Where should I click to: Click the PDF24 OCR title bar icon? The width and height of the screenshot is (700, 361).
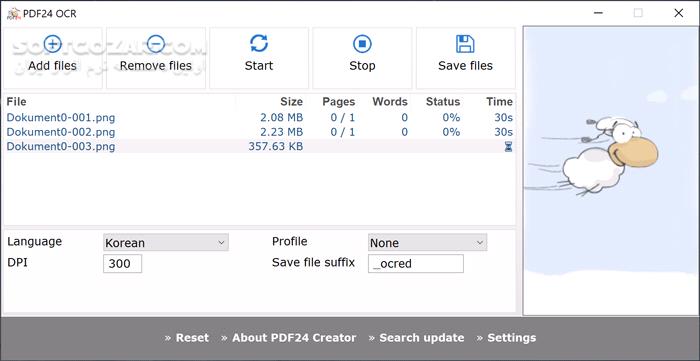coord(13,13)
